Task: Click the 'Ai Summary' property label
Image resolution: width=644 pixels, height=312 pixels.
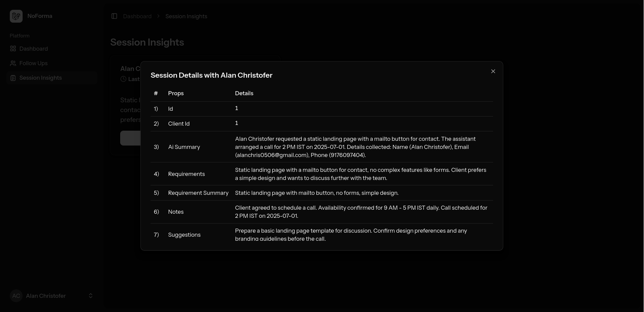Action: 184,147
